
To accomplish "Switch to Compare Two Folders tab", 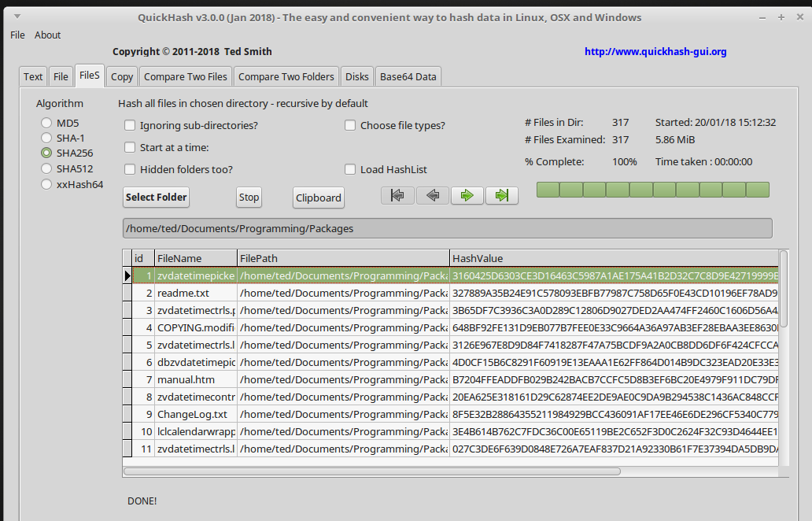I will click(286, 76).
